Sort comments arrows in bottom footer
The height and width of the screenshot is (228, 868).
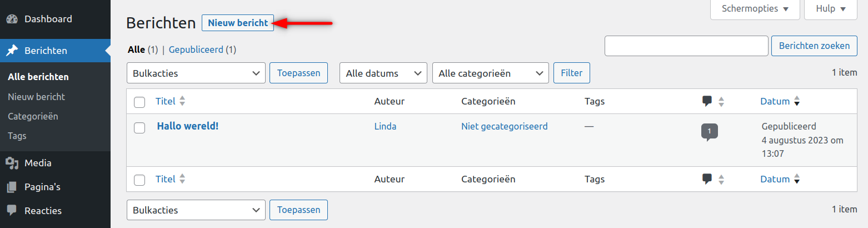click(x=721, y=180)
